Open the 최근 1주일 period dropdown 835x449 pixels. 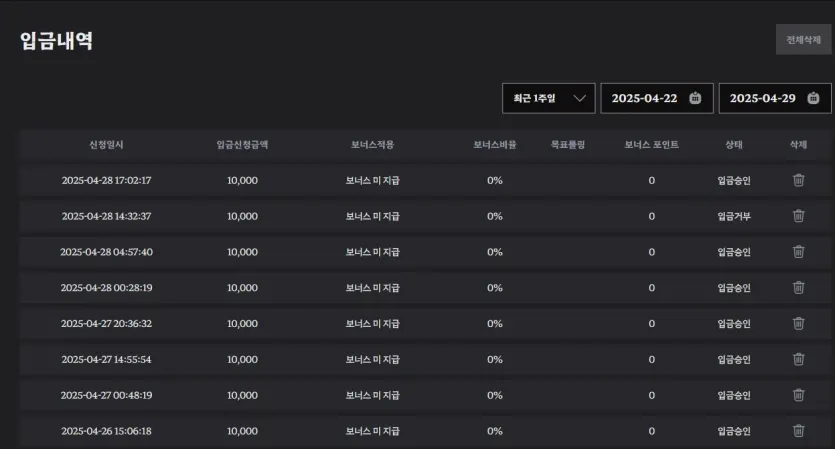tap(549, 98)
